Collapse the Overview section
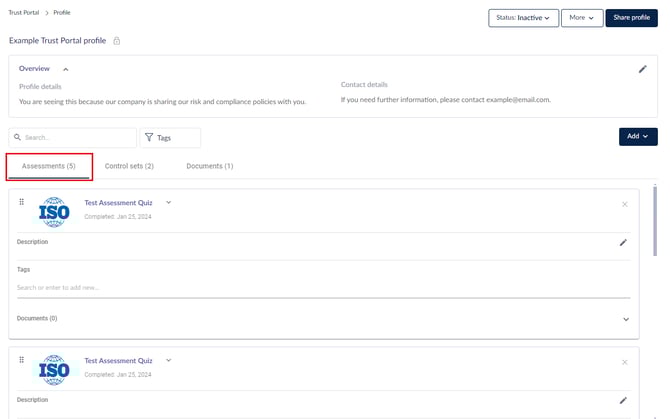Viewport: 670px width, 419px height. tap(66, 69)
